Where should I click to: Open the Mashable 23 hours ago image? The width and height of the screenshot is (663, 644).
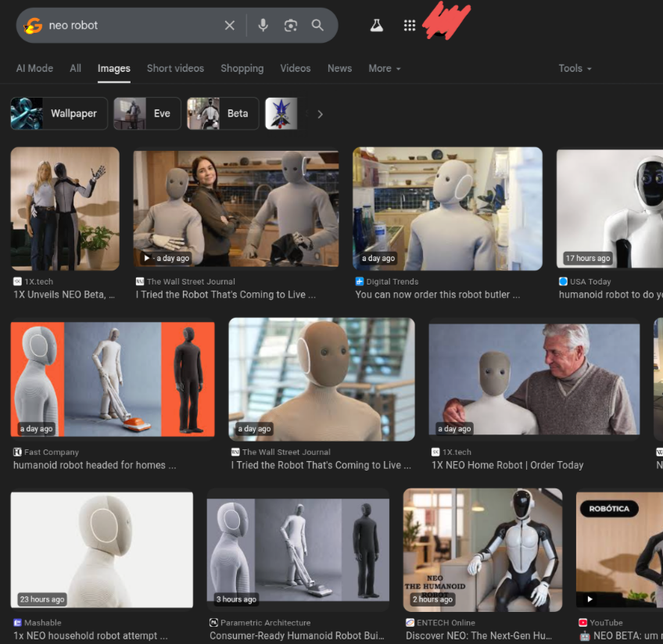coord(102,549)
